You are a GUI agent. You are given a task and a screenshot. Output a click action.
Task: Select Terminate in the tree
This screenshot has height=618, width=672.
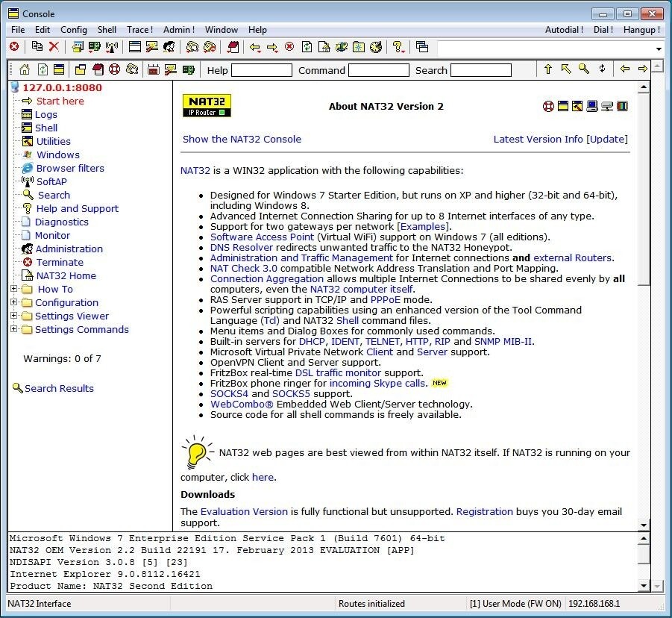[x=60, y=262]
